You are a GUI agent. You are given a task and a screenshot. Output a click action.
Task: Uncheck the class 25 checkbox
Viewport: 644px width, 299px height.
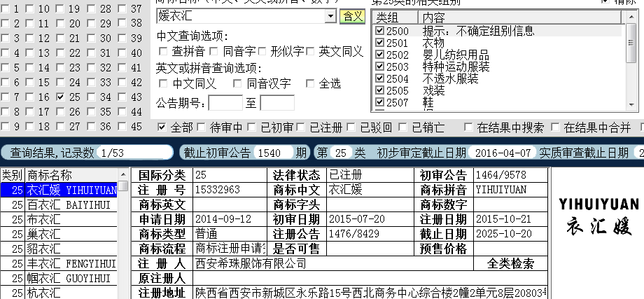(60, 97)
